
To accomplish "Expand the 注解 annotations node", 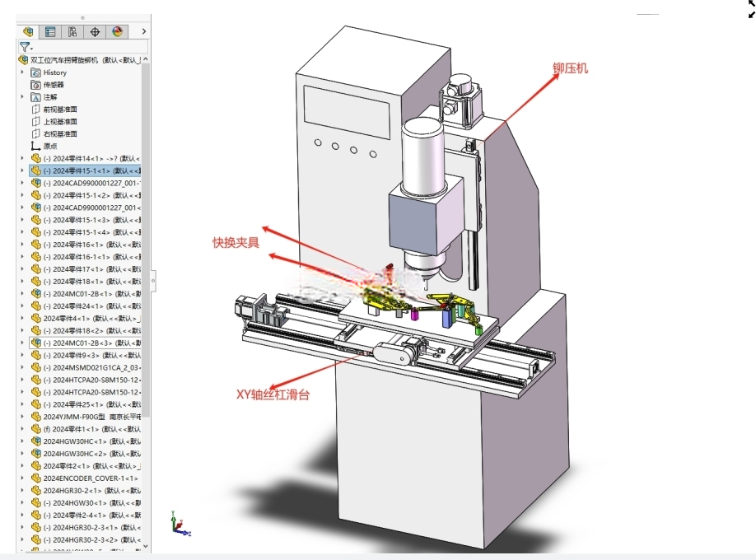I will click(x=22, y=97).
